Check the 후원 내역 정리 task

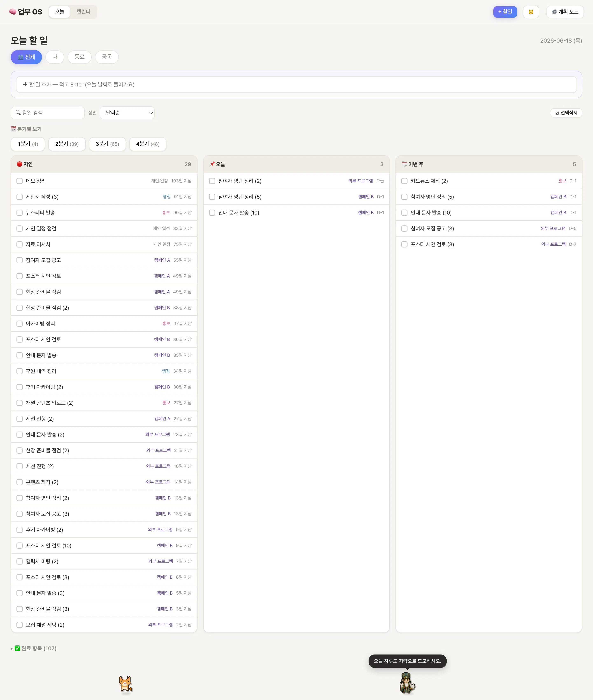pyautogui.click(x=20, y=371)
